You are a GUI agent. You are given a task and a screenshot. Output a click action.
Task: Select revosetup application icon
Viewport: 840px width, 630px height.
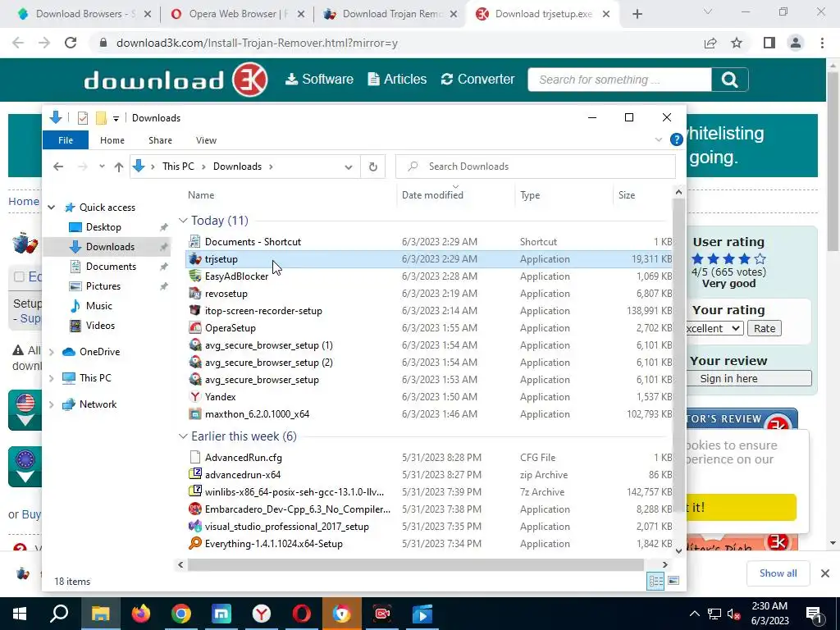coord(195,294)
